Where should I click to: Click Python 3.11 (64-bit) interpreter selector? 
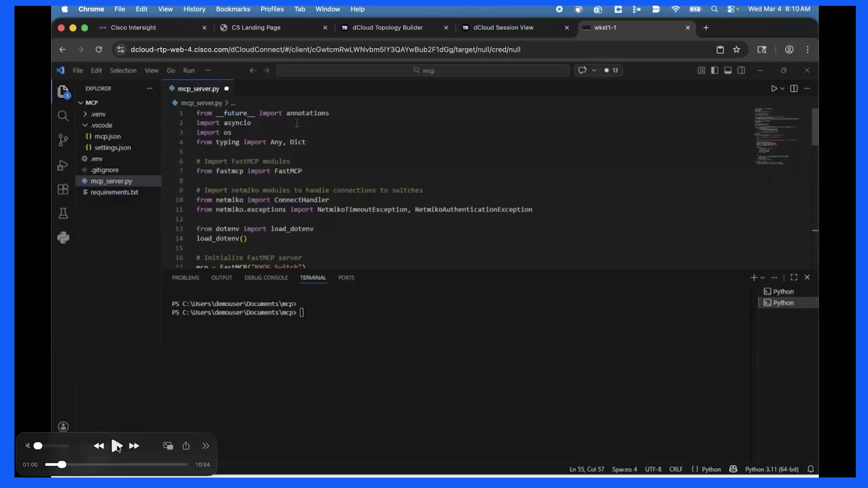click(x=772, y=469)
